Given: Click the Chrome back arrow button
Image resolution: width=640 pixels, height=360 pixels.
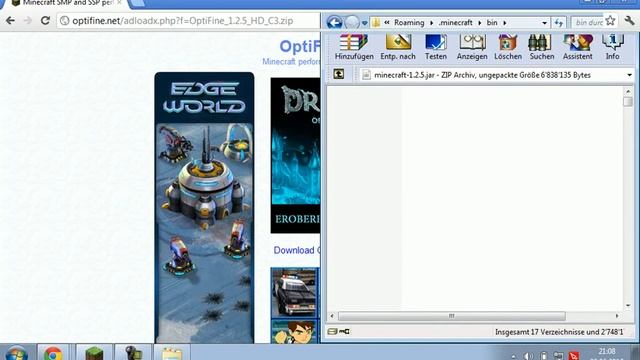Looking at the screenshot, I should point(10,20).
